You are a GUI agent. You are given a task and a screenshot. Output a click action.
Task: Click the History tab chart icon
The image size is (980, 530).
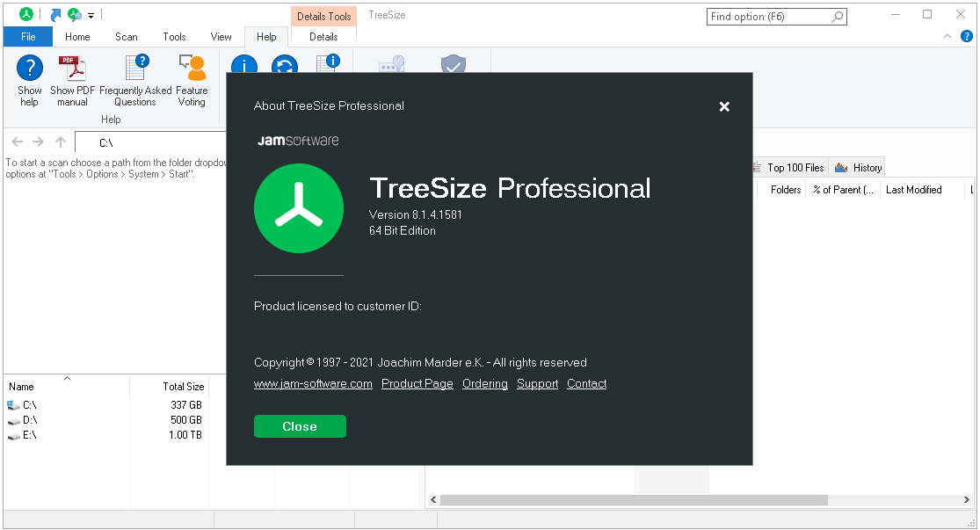click(x=841, y=168)
